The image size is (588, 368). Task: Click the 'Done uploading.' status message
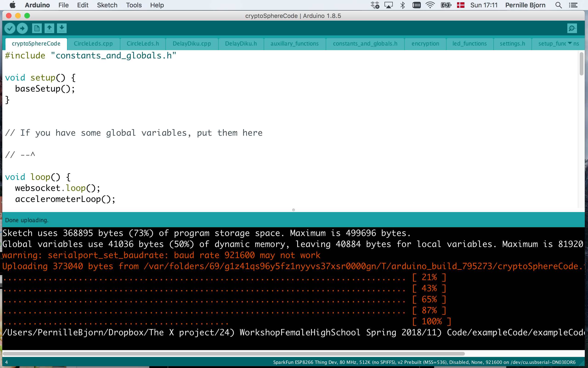tap(27, 220)
